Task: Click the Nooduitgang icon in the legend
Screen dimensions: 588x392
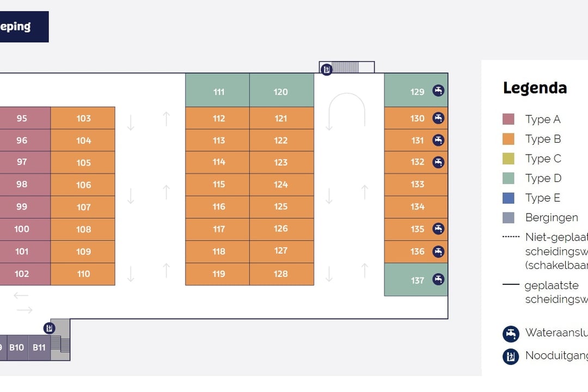Action: click(x=511, y=357)
